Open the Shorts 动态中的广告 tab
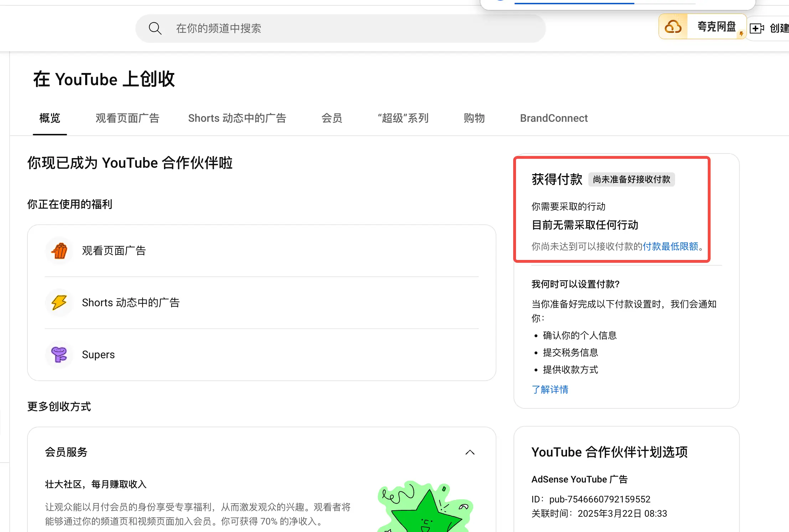The image size is (789, 532). pyautogui.click(x=237, y=118)
